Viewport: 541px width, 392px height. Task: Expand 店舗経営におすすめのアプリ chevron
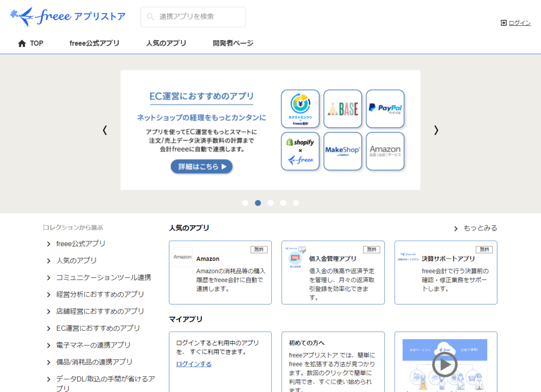49,311
